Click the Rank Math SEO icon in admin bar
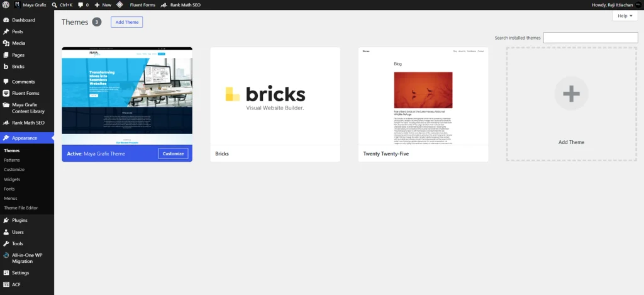Screen dimensions: 644x295 pos(164,5)
